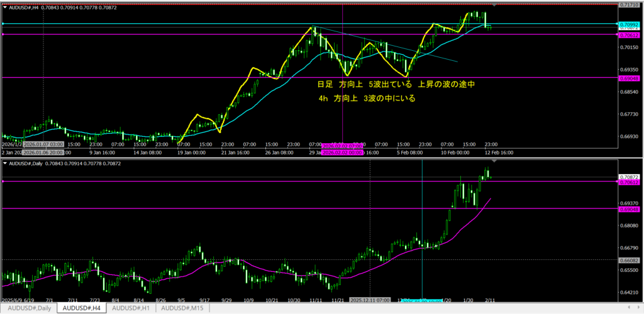This screenshot has height=314, width=644.
Task: Click the white triangle beside AUDUSD#,Daily title
Action: pos(5,163)
